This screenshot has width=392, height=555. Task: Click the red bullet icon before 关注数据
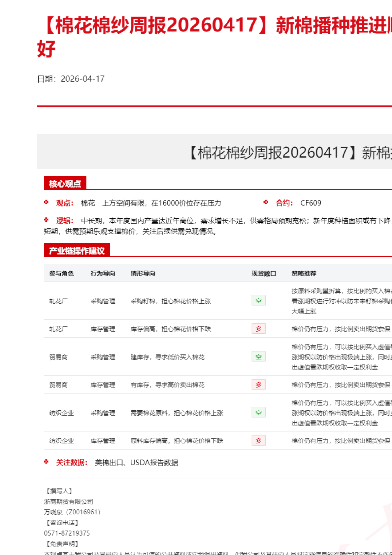[46, 462]
